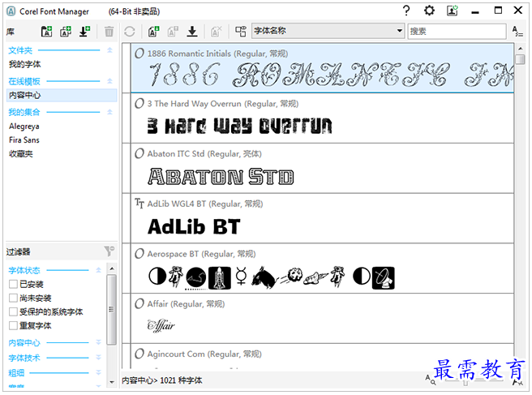
Task: Select the Fira Sans collection
Action: 24,140
